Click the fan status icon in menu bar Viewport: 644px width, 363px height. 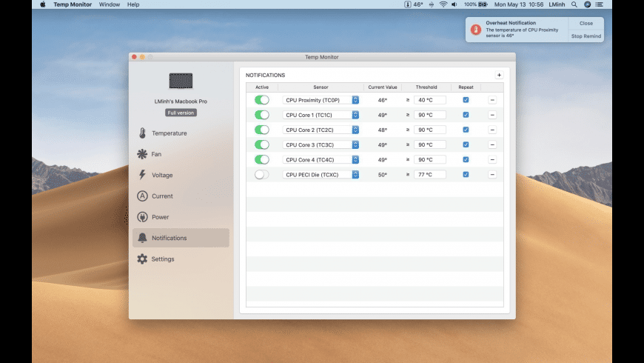(x=432, y=4)
